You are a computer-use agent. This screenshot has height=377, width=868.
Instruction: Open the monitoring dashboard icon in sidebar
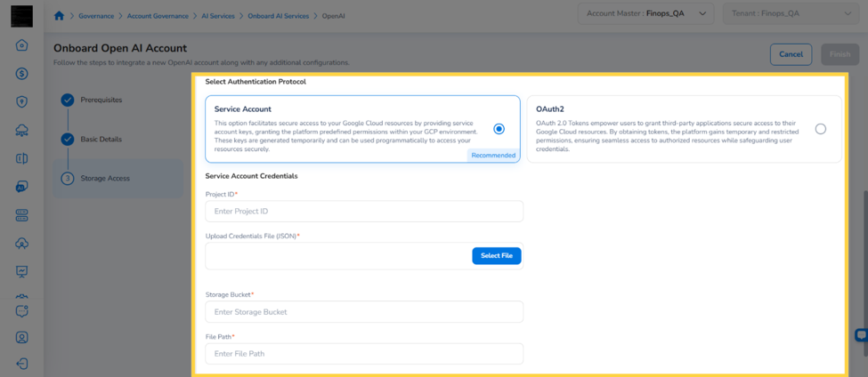pyautogui.click(x=22, y=271)
